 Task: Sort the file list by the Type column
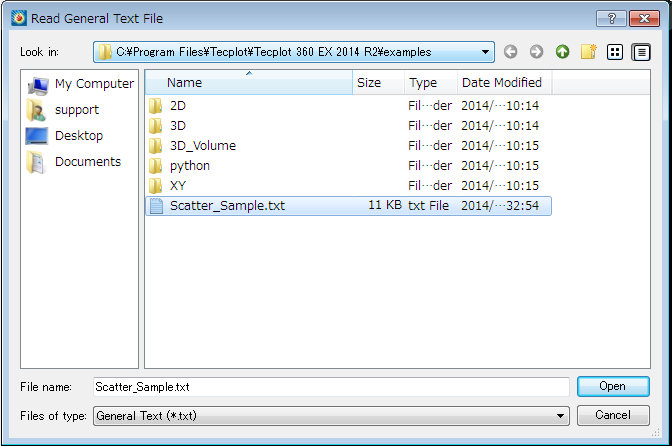pyautogui.click(x=431, y=83)
